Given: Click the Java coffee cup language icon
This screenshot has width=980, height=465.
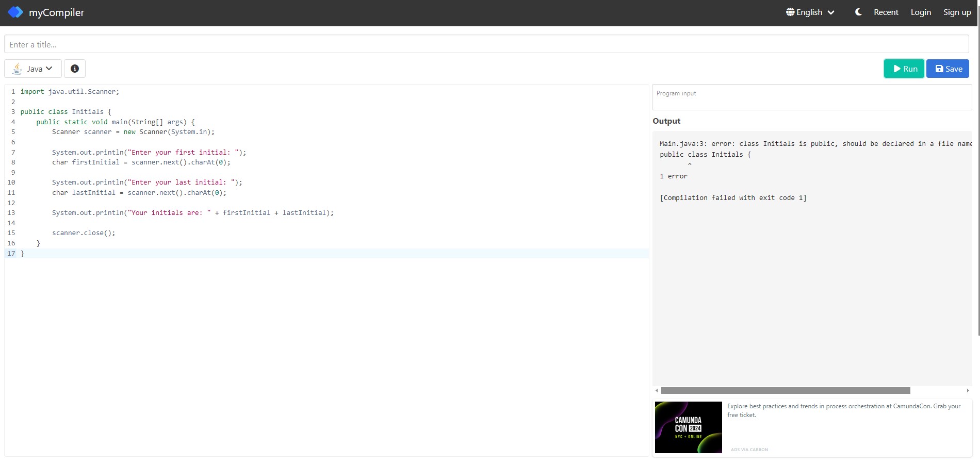Looking at the screenshot, I should pyautogui.click(x=17, y=68).
